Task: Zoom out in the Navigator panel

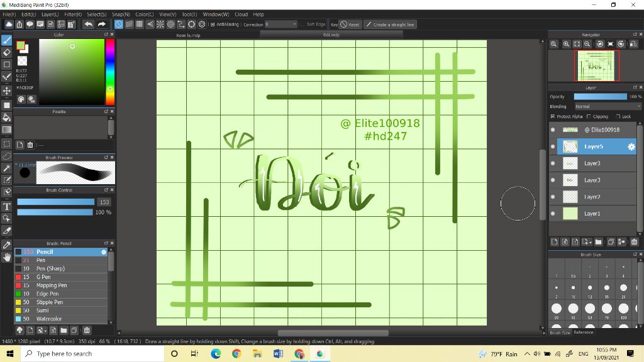Action: coord(587,44)
